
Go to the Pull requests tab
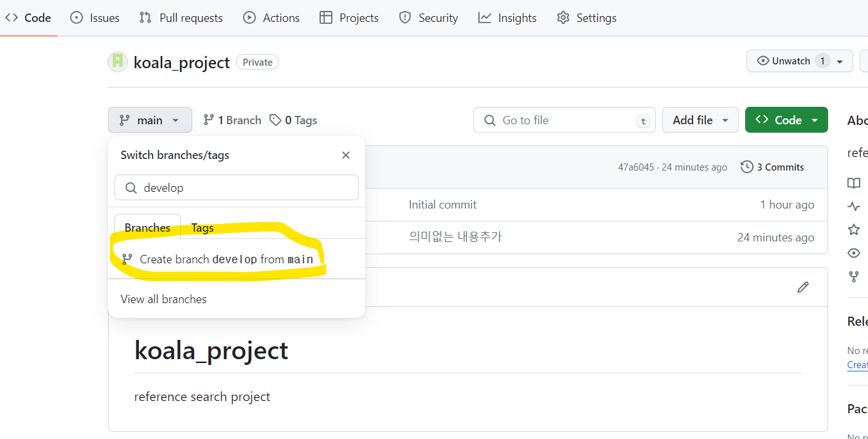click(x=181, y=18)
